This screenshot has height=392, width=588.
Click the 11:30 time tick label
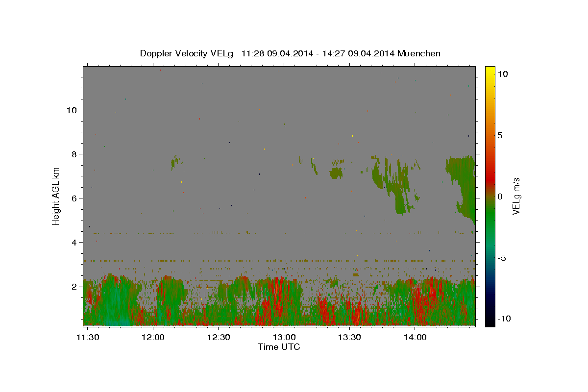89,338
